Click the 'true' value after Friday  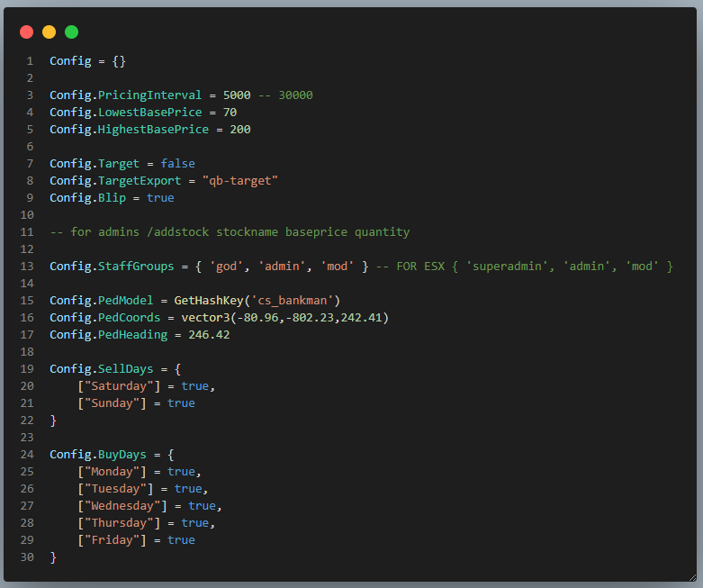pos(181,540)
